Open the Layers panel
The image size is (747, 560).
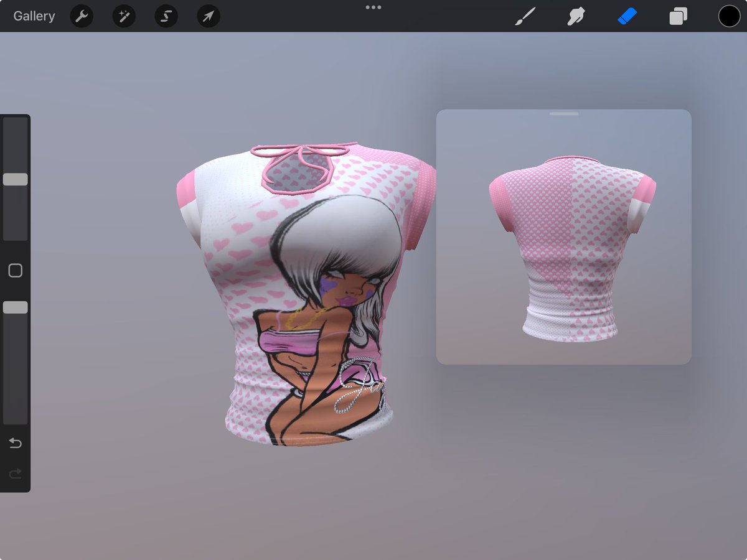(x=678, y=16)
